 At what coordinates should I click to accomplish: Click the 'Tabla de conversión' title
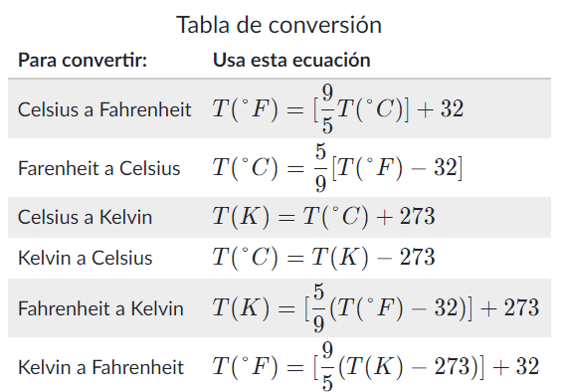pyautogui.click(x=279, y=25)
